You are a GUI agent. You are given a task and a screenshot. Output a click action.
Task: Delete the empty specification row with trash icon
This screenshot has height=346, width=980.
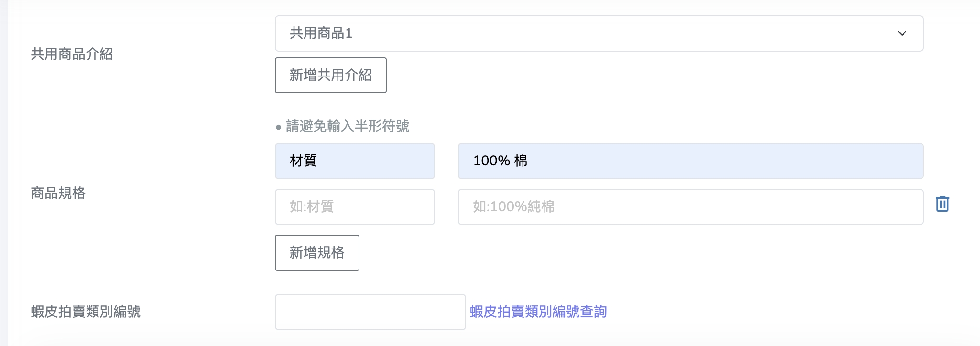[942, 204]
